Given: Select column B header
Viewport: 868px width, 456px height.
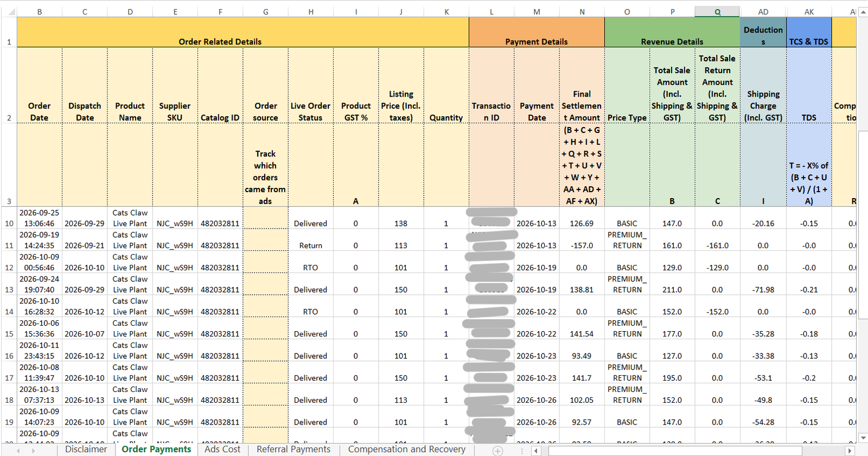Looking at the screenshot, I should (40, 11).
